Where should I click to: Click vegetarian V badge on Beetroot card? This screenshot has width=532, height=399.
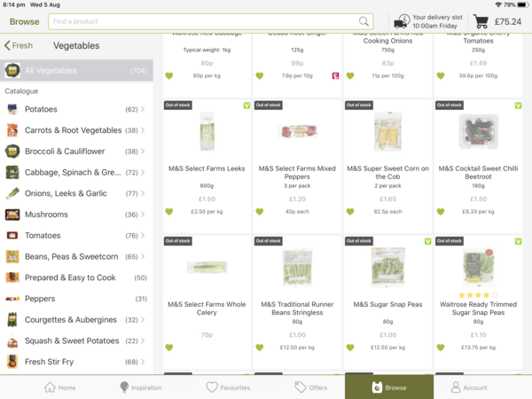coord(518,106)
